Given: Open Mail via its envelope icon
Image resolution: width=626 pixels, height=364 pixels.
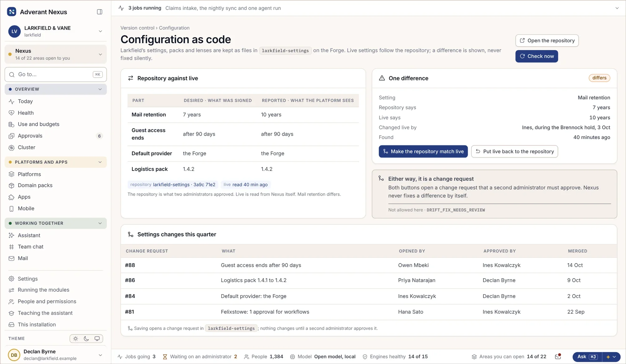Looking at the screenshot, I should 12,259.
